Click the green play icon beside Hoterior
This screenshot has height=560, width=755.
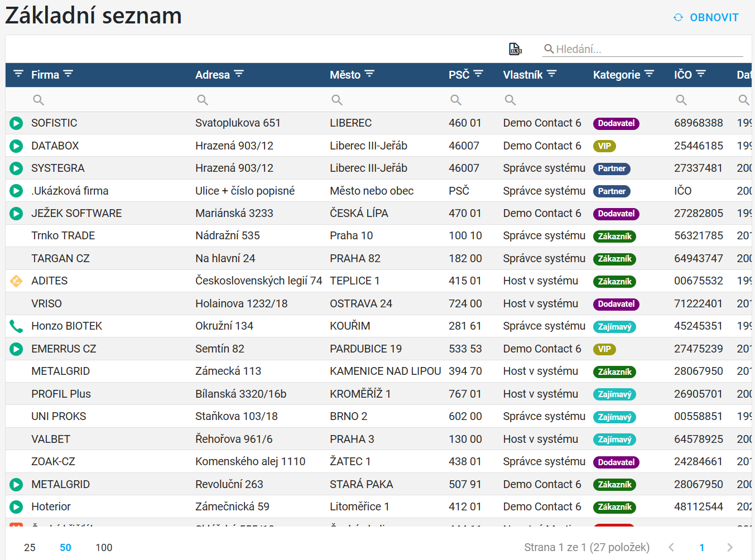click(16, 507)
